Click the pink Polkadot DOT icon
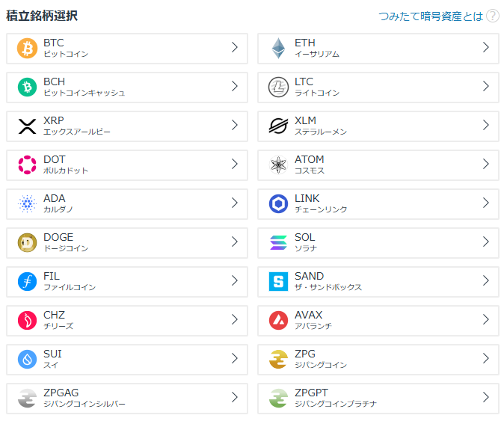 point(28,165)
